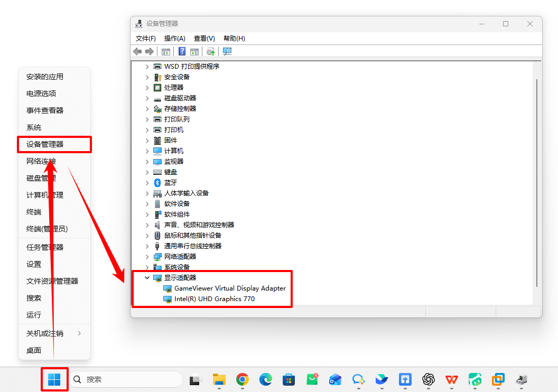Screen dimensions: 558x392
Task: Click the Bluetooth icon in device tree
Action: tap(157, 183)
